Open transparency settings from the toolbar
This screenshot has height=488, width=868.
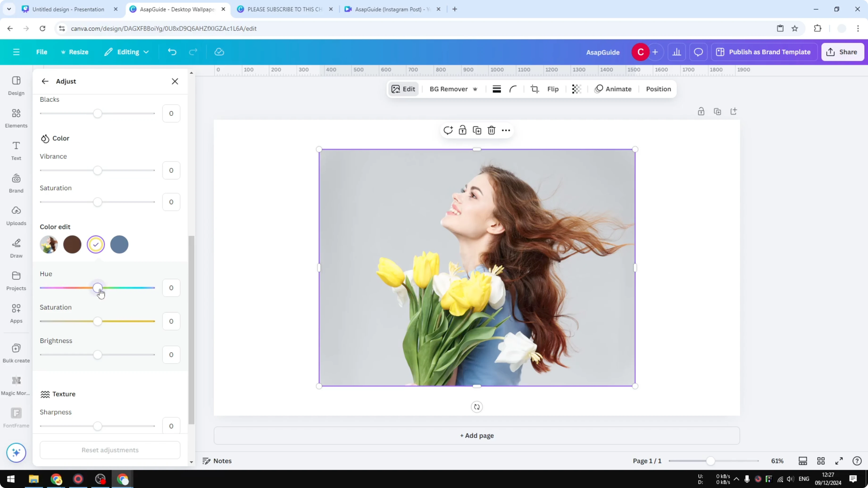[x=576, y=89]
